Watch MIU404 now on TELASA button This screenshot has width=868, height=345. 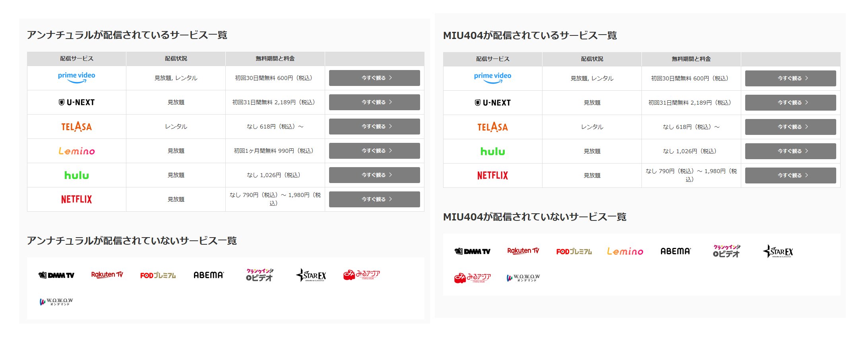click(x=790, y=127)
